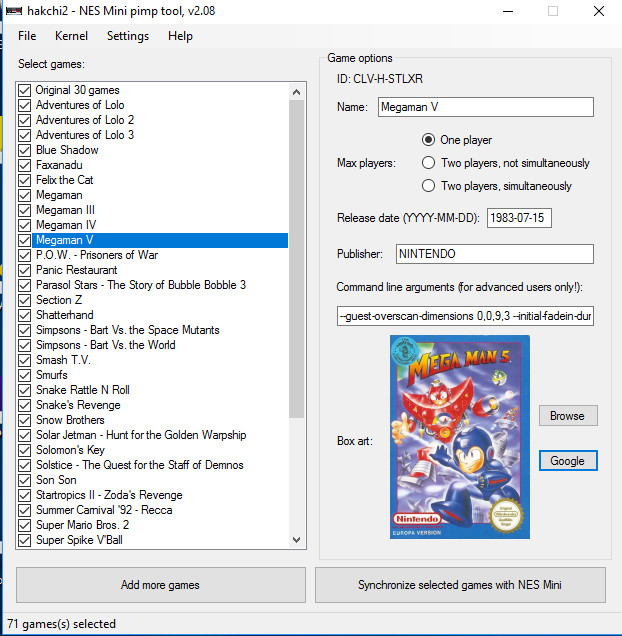622x636 pixels.
Task: Search box art with Google button
Action: tap(567, 460)
